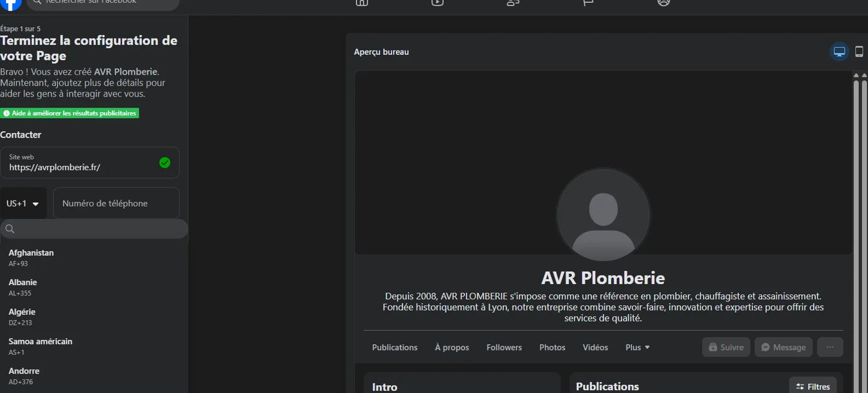Open the three-dots more options button
Screen dimensions: 868x393
click(x=830, y=347)
